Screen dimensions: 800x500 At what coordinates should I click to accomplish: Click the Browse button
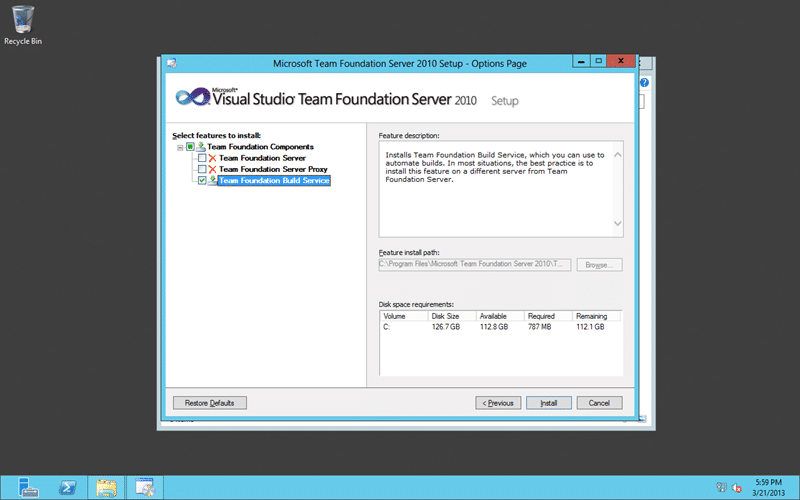click(x=599, y=265)
